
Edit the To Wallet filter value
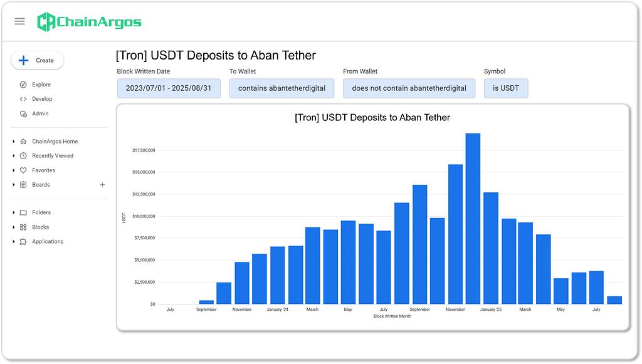point(282,88)
